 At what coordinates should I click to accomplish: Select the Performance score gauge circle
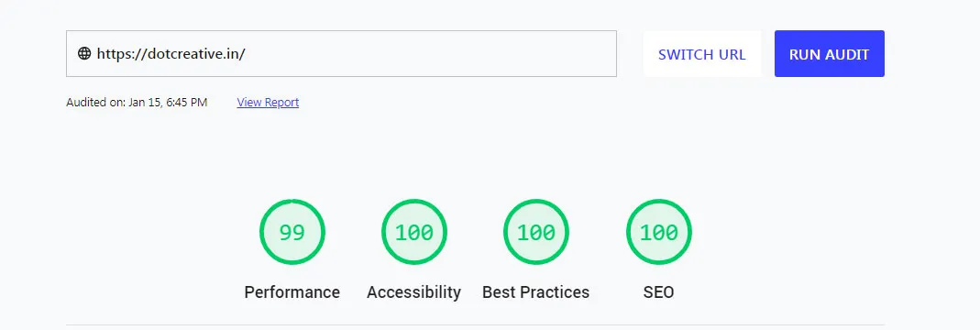292,232
